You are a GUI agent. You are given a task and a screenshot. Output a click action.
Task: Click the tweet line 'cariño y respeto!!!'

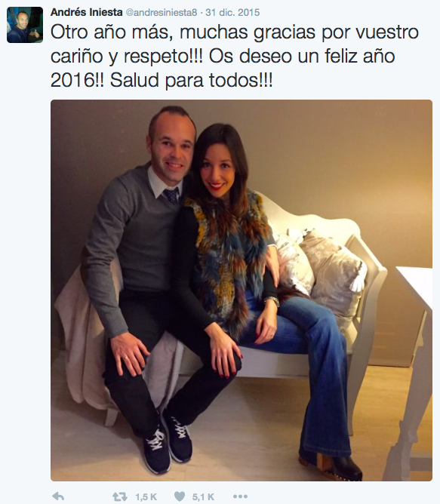pos(127,57)
